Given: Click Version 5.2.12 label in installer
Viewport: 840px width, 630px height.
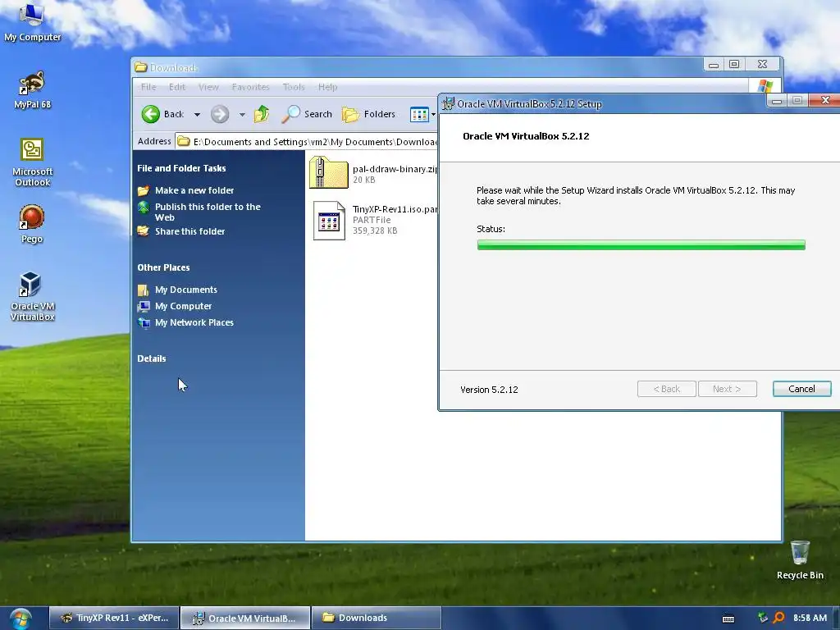Looking at the screenshot, I should [x=489, y=390].
